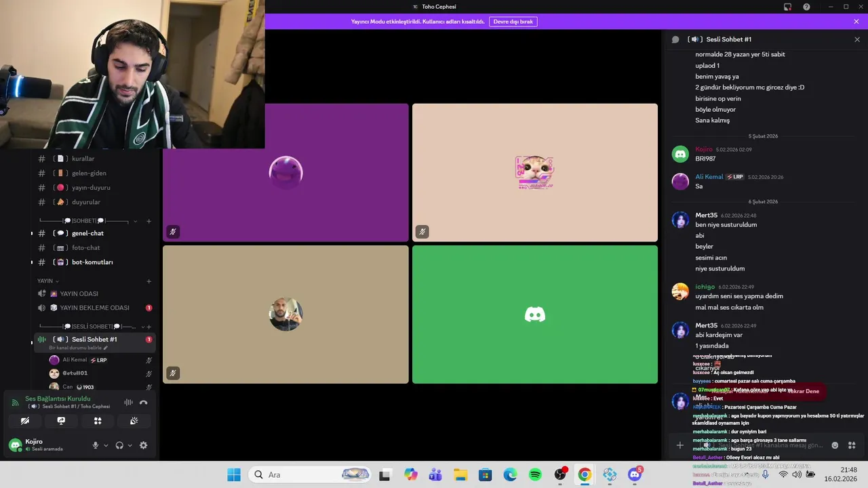
Task: Open apps button beside emoji picker
Action: 852,445
